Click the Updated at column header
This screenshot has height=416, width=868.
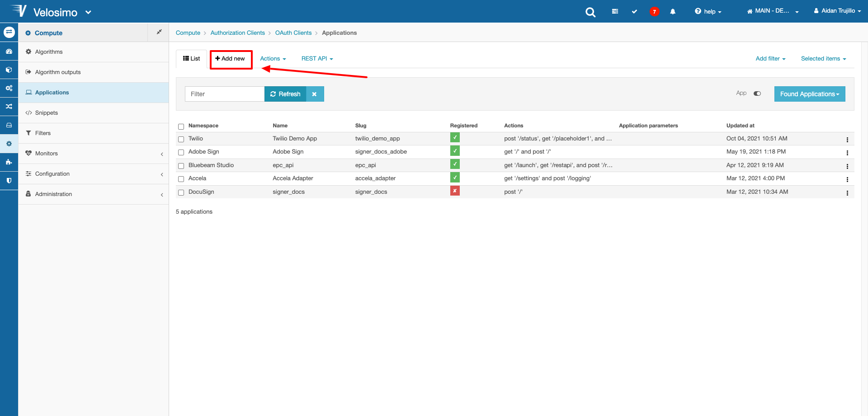click(x=741, y=126)
